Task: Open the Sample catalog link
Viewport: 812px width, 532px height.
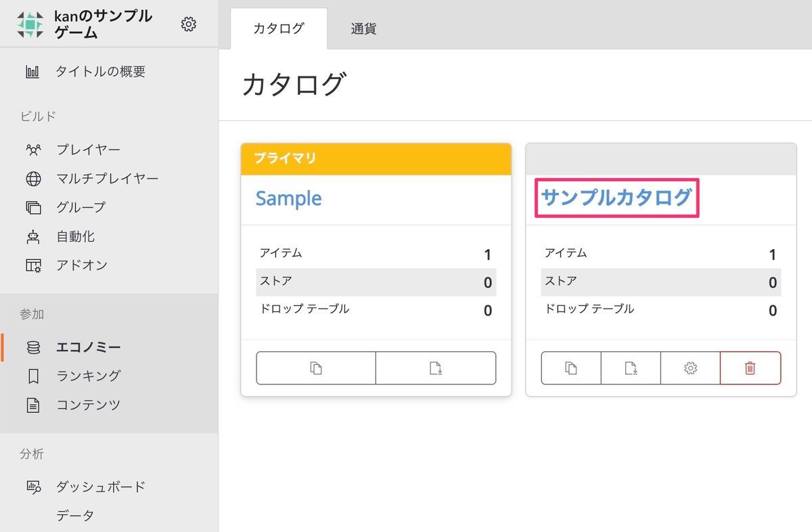Action: [x=288, y=198]
